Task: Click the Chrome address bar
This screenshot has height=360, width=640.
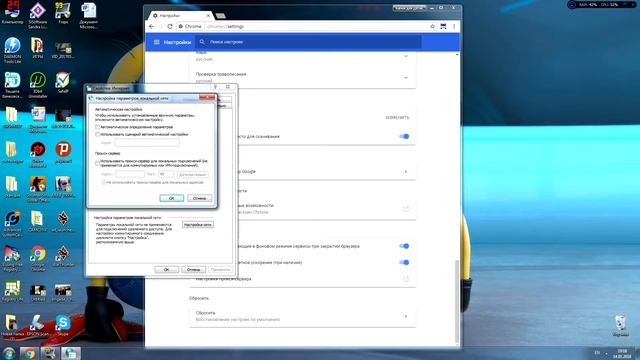Action: [x=302, y=27]
